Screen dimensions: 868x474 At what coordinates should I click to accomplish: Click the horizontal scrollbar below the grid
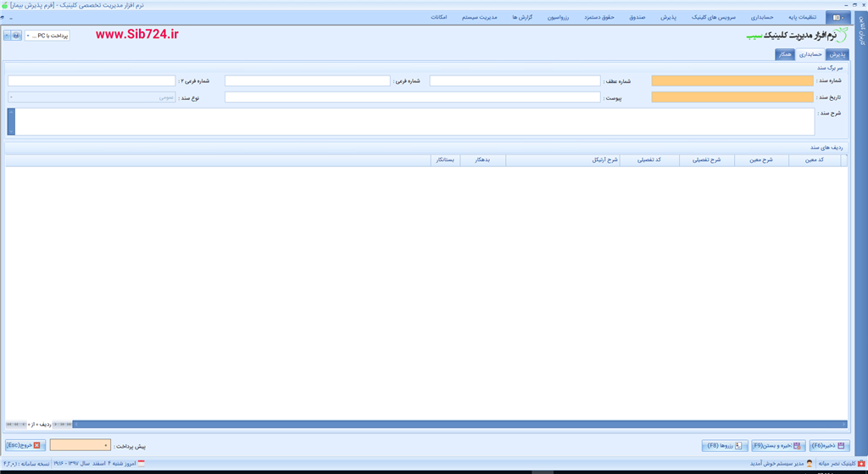[458, 424]
